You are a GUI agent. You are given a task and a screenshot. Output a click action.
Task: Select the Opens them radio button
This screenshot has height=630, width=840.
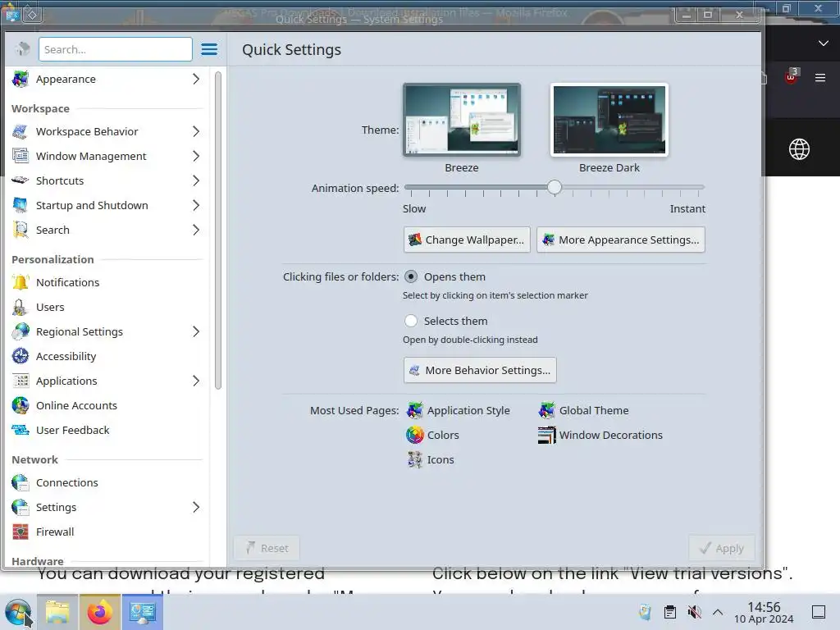coord(411,277)
